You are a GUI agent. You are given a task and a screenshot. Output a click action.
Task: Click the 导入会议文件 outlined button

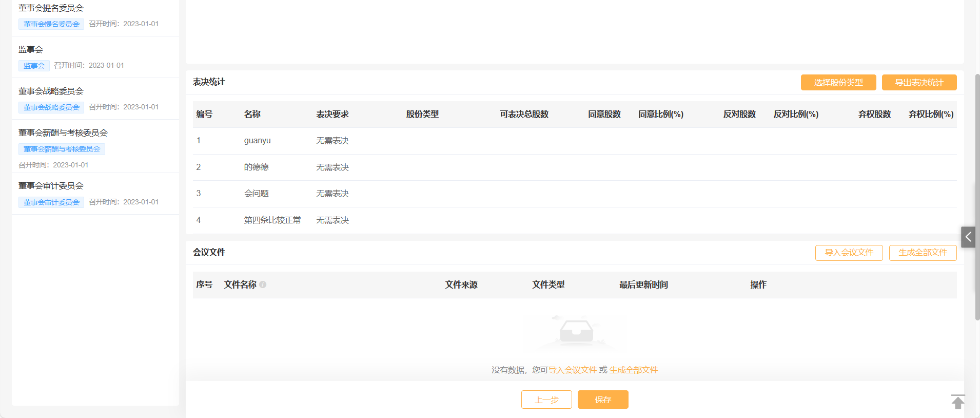[849, 253]
